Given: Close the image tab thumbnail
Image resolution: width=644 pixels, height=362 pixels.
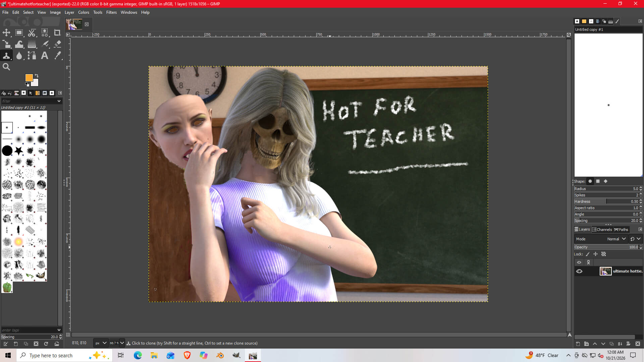Looking at the screenshot, I should 87,24.
